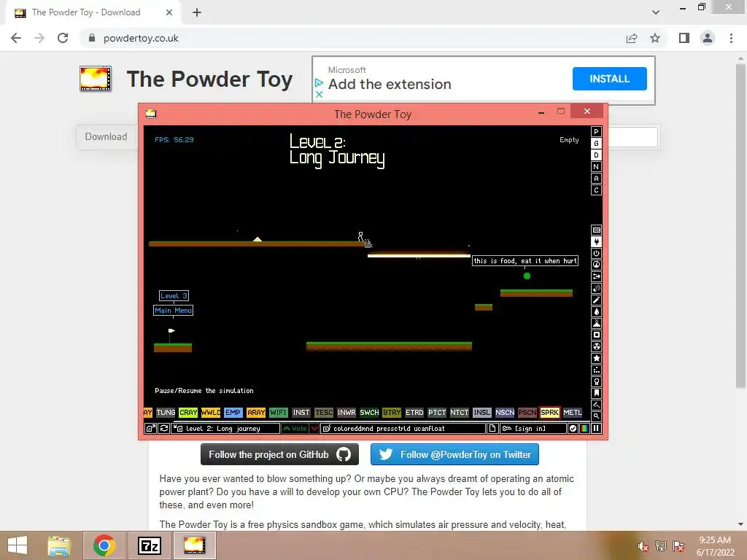Choose the WIFI element
The image size is (747, 560).
279,413
